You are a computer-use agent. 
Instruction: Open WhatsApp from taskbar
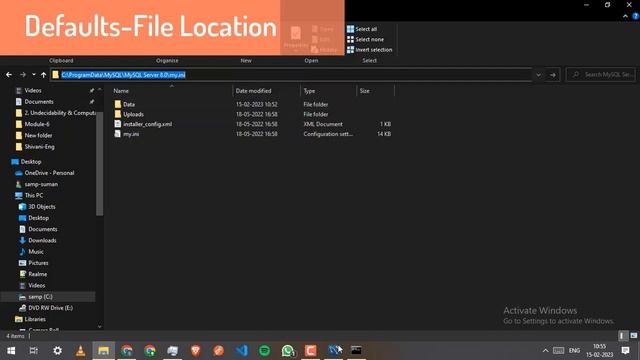pyautogui.click(x=288, y=351)
